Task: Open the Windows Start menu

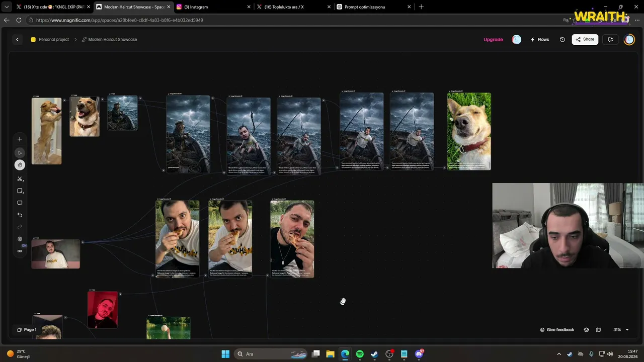Action: pos(225,354)
